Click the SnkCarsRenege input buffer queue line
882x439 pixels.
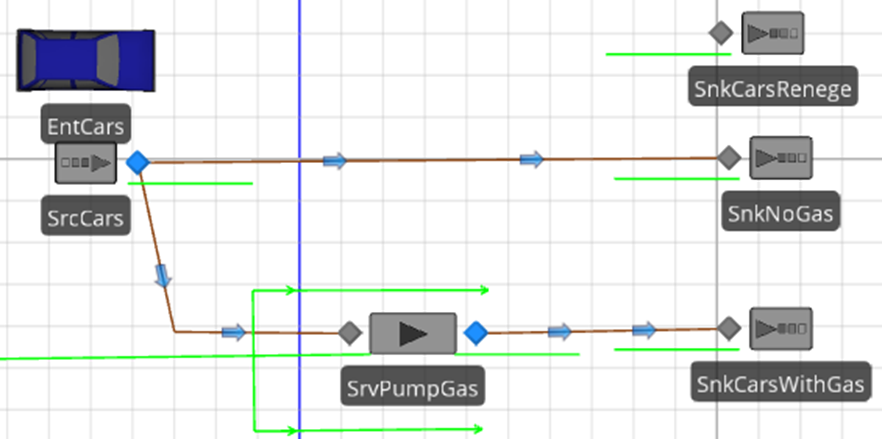[x=668, y=54]
